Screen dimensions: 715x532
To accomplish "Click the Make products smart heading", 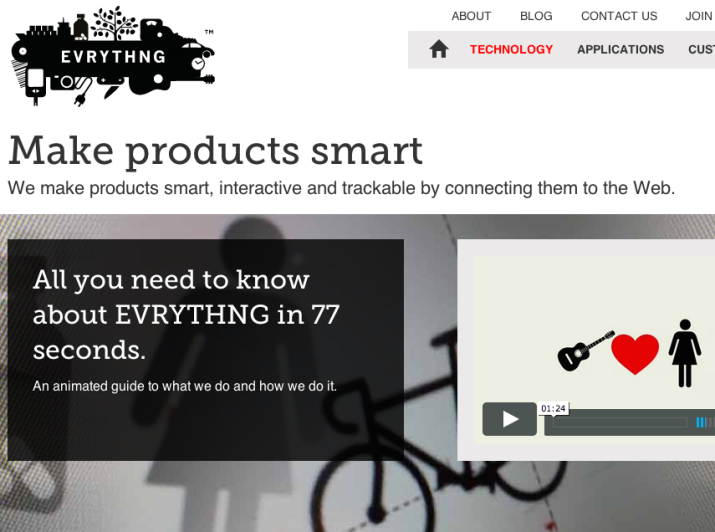I will [216, 151].
